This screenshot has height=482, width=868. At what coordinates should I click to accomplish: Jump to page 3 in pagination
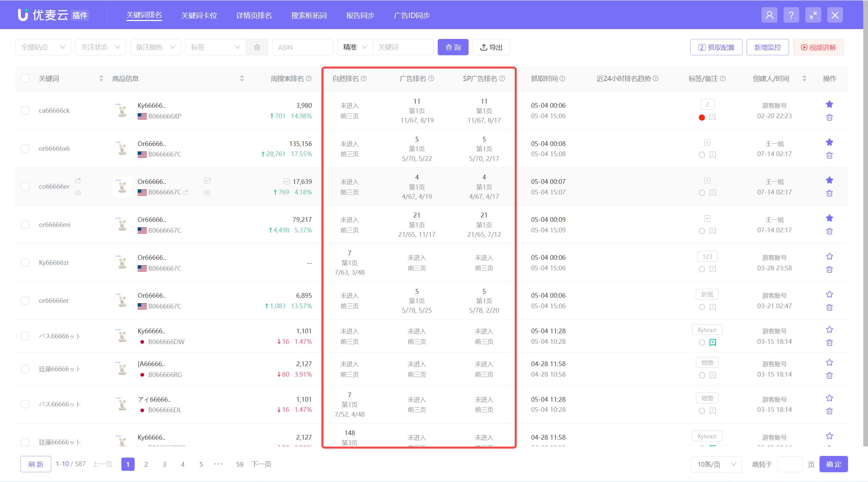tap(164, 464)
